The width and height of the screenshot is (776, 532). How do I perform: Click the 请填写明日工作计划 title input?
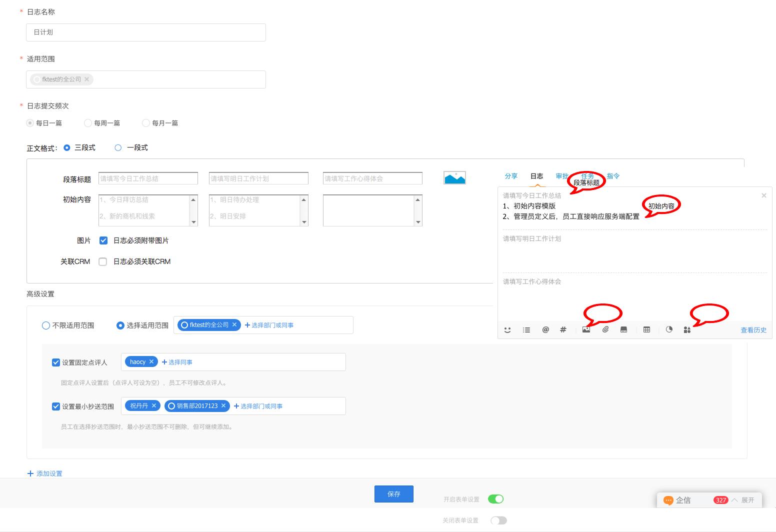coord(258,178)
